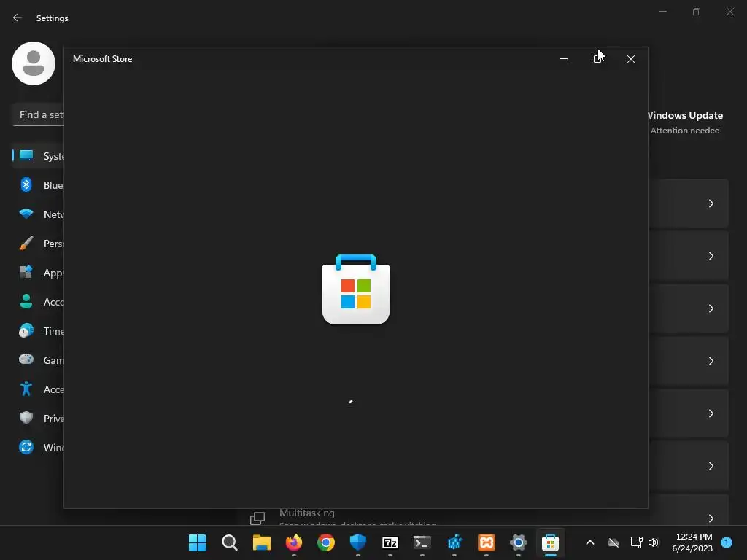
Task: Open the clock showing 12:24 PM
Action: coord(692,542)
